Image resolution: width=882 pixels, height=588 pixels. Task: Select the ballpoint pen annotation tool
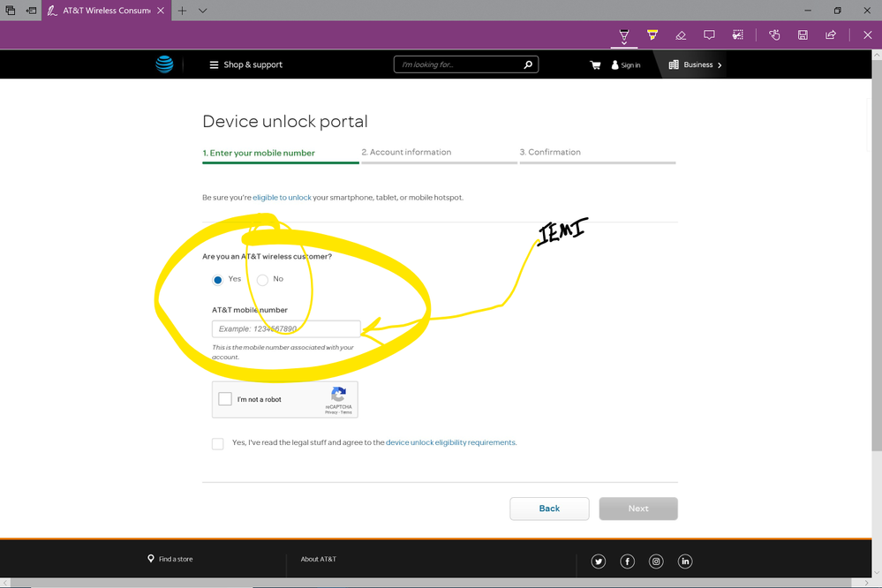623,35
